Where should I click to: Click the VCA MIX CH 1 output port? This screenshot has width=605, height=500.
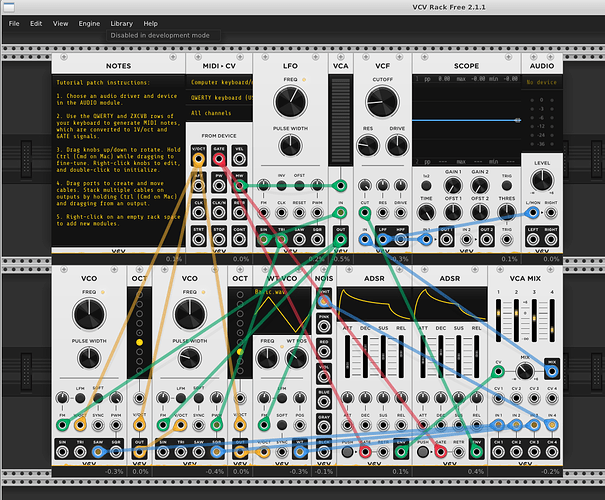coord(498,451)
